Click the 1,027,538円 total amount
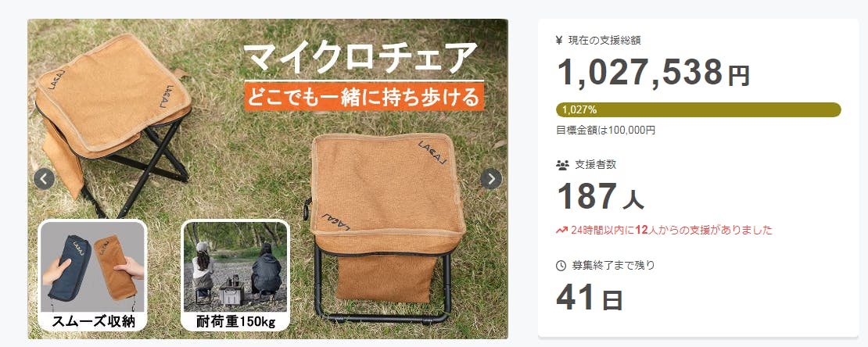This screenshot has height=347, width=868. (653, 73)
